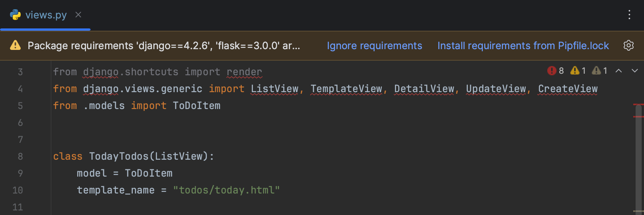This screenshot has width=644, height=215.
Task: Click the yellow warning count indicator
Action: (x=578, y=71)
